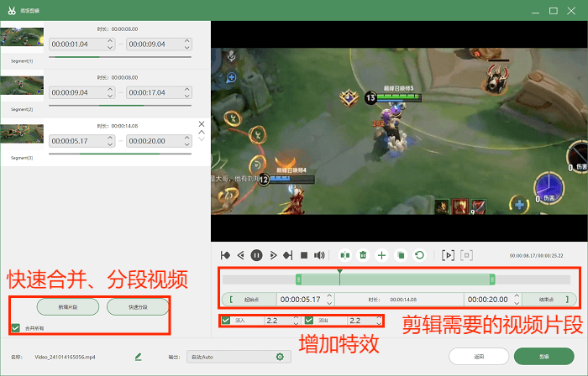588x376 pixels.
Task: Mute the audio with the speaker icon
Action: 319,255
